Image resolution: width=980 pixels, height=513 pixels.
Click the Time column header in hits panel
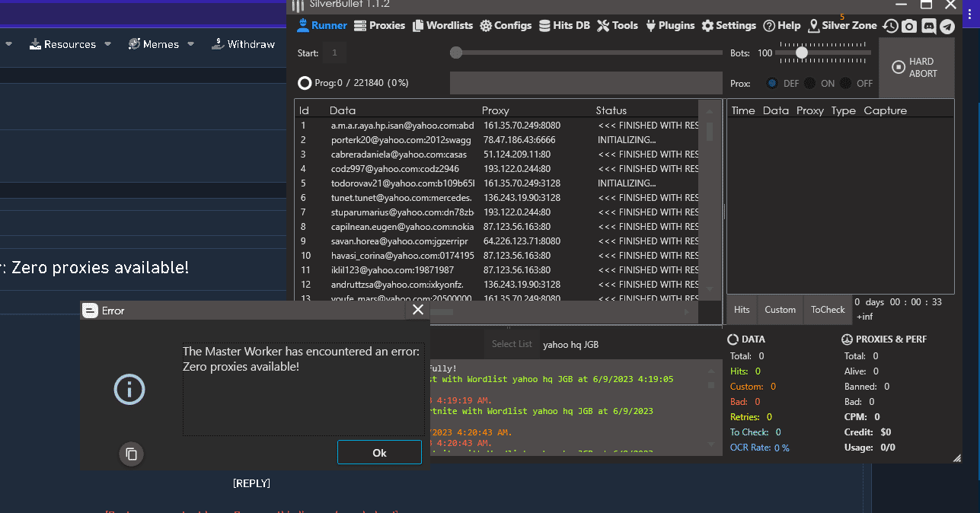pyautogui.click(x=743, y=110)
